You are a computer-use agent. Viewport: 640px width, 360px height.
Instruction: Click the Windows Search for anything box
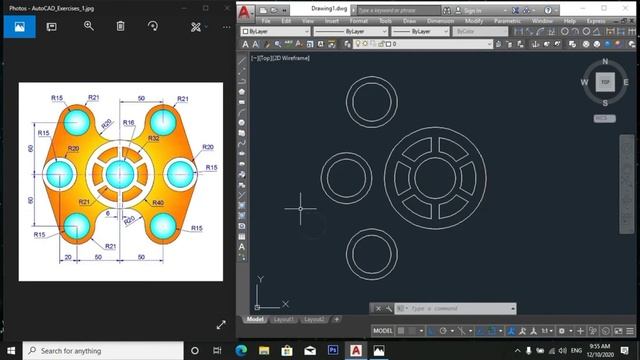[x=103, y=351]
